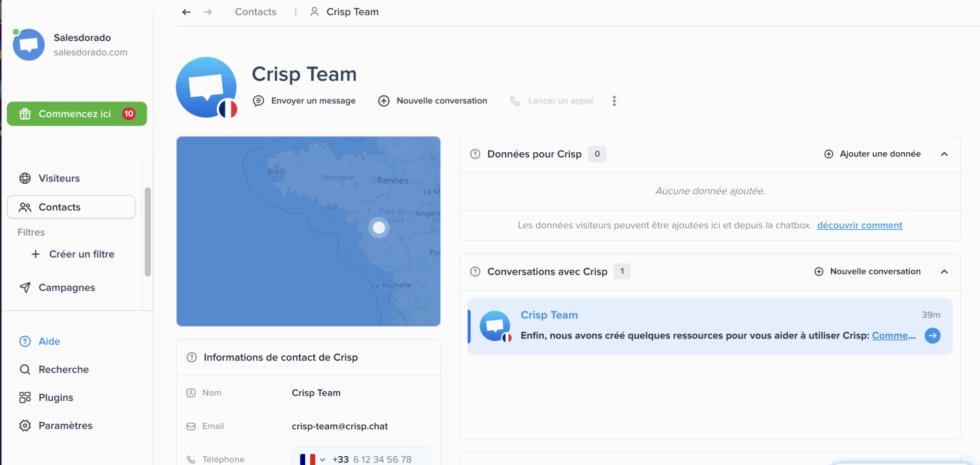Click the 39m timestamp

(x=931, y=315)
